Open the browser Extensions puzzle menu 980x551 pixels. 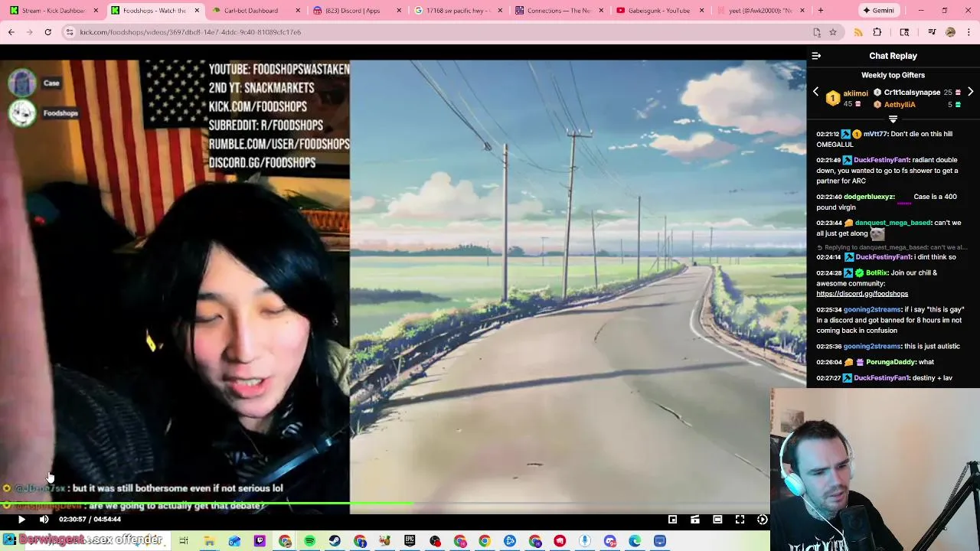877,32
